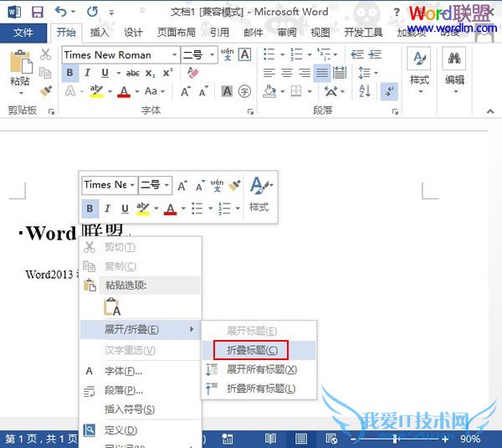Apply red font color in ribbon
The width and height of the screenshot is (502, 448).
click(x=124, y=91)
